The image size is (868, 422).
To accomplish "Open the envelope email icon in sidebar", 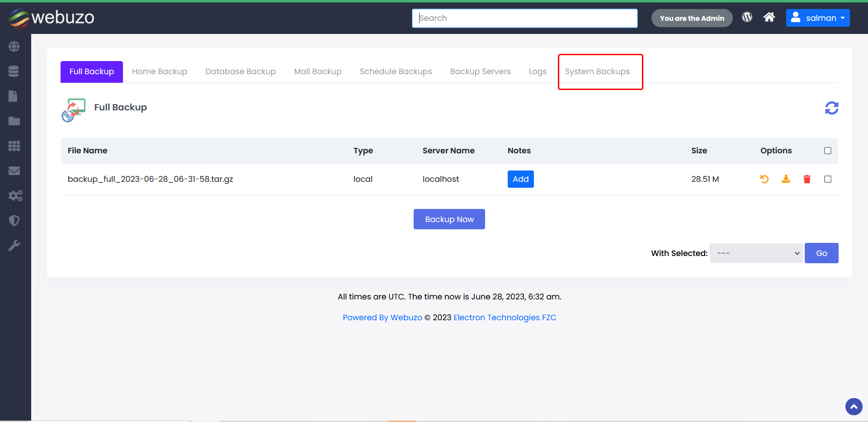I will [14, 171].
